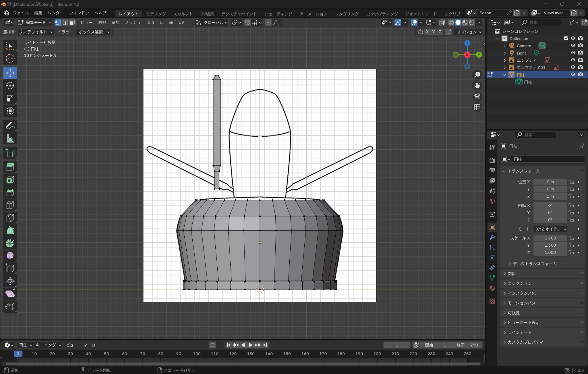The image size is (588, 374).
Task: Choose the Rotate tool
Action: pyautogui.click(x=10, y=85)
